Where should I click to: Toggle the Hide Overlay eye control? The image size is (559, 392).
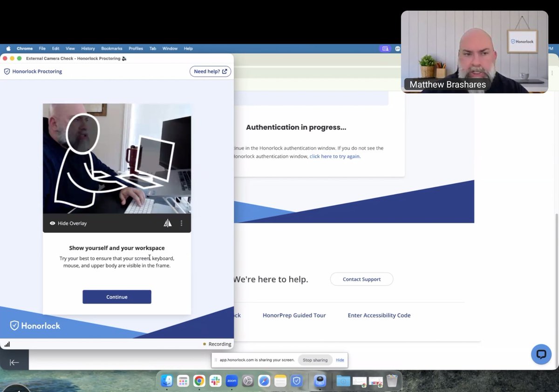(68, 223)
